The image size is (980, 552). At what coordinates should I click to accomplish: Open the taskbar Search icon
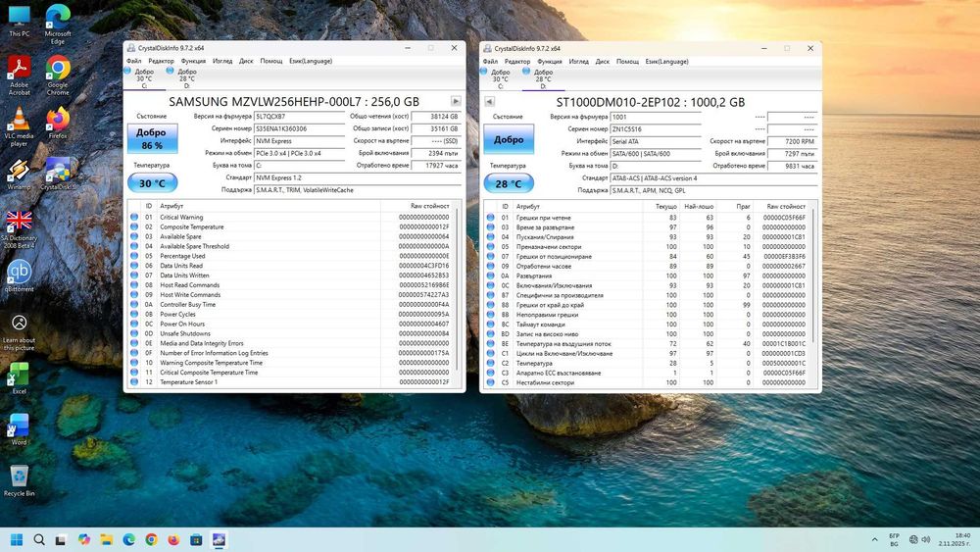point(39,539)
